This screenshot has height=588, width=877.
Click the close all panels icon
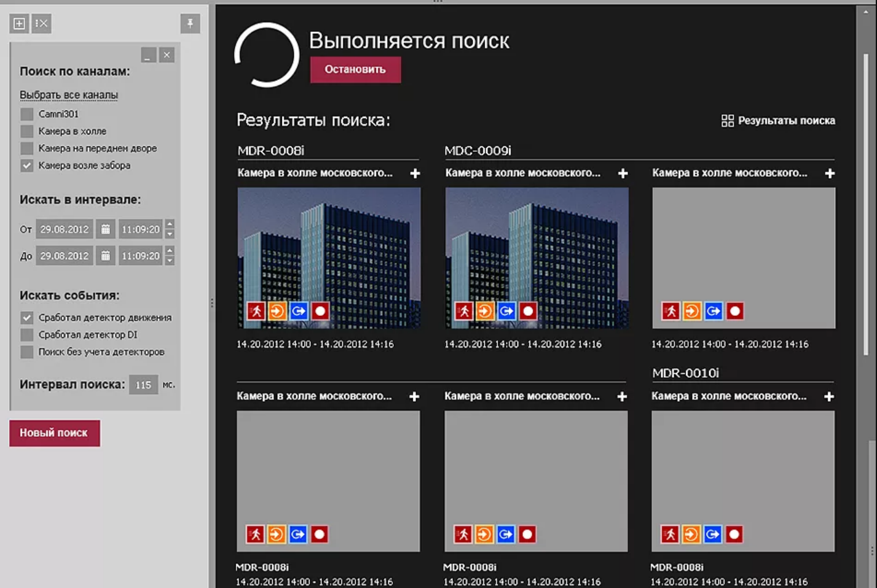click(41, 23)
